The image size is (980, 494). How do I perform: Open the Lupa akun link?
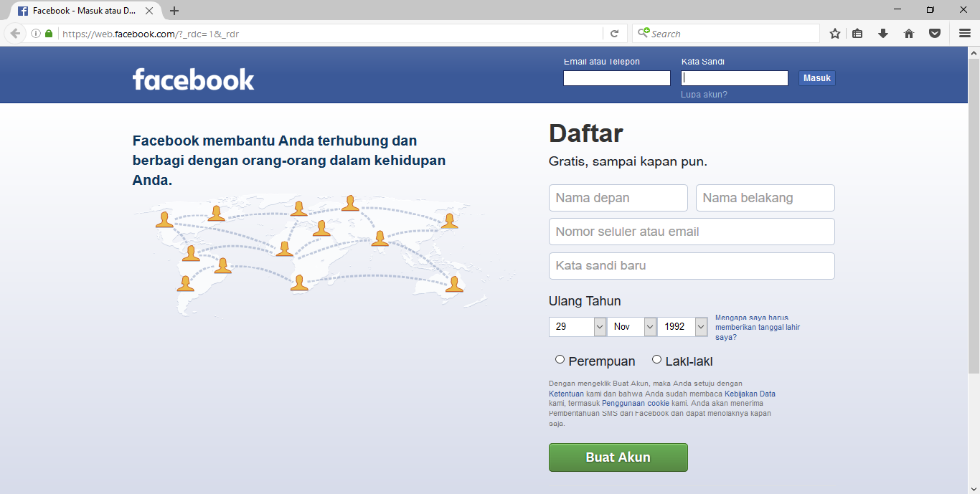click(x=704, y=94)
